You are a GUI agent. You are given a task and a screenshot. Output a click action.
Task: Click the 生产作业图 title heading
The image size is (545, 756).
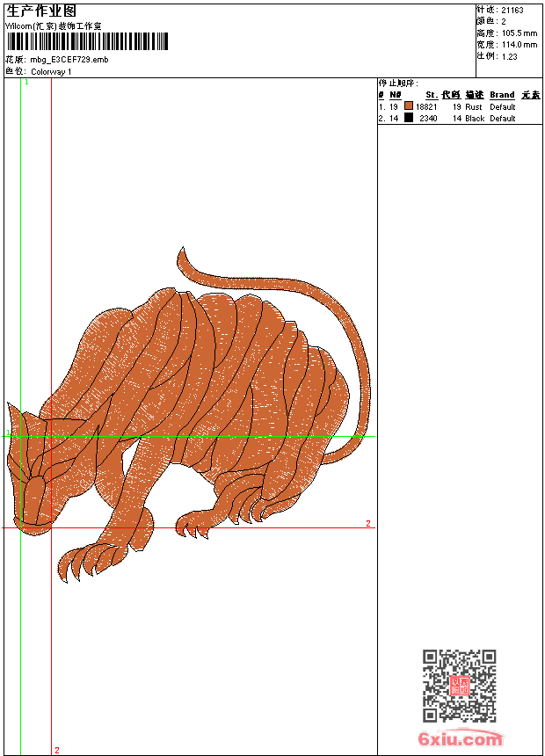point(41,11)
